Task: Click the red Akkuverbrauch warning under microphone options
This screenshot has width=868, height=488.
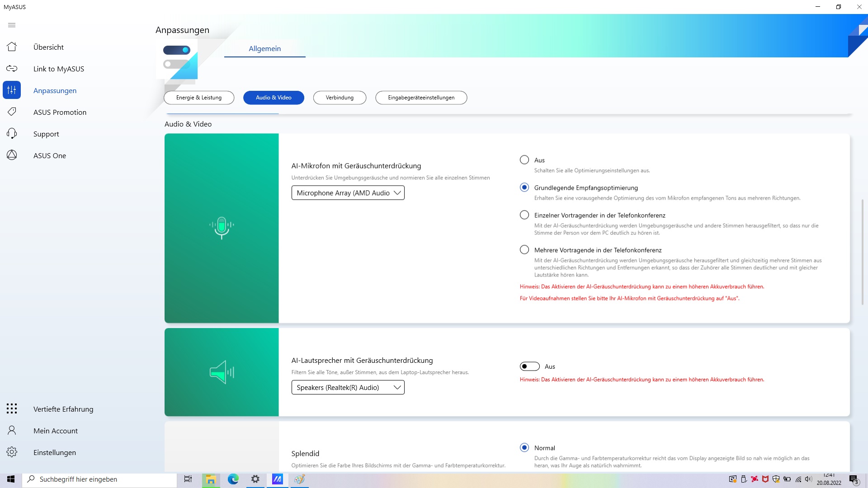Action: (642, 286)
